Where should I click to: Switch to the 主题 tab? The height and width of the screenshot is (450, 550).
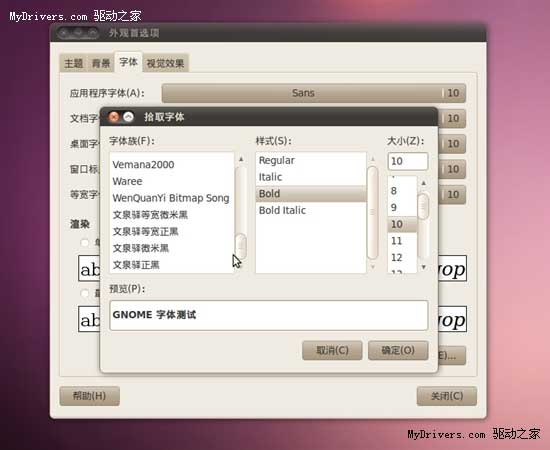(73, 63)
